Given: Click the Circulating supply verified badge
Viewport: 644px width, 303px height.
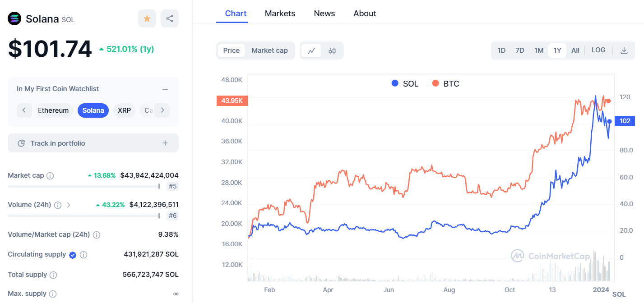Looking at the screenshot, I should 73,255.
